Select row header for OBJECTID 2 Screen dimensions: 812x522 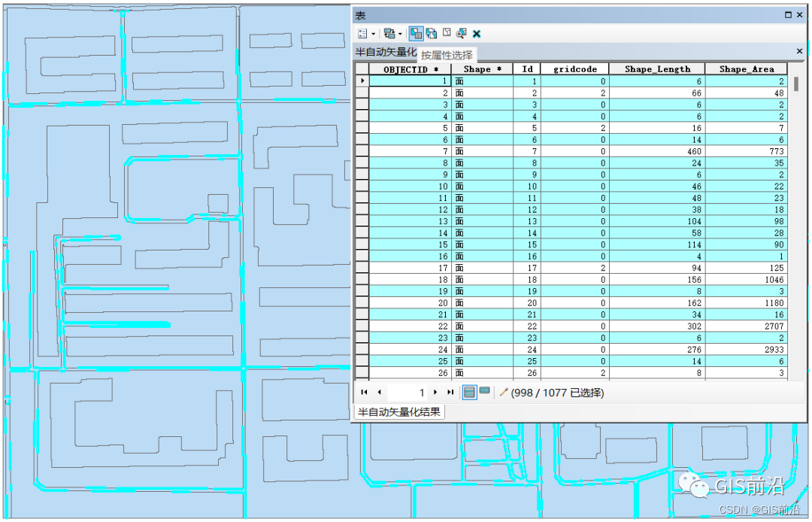click(362, 93)
